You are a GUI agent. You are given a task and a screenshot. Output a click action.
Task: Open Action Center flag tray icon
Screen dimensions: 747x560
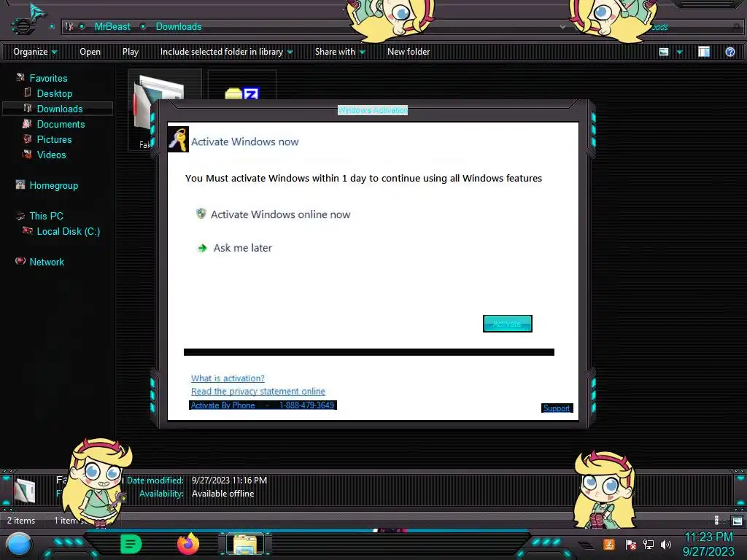[x=631, y=544]
